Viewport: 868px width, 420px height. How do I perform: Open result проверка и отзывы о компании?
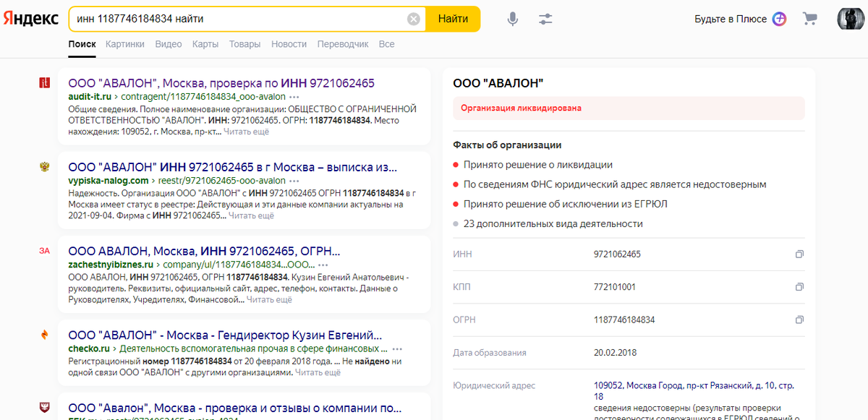click(x=235, y=407)
